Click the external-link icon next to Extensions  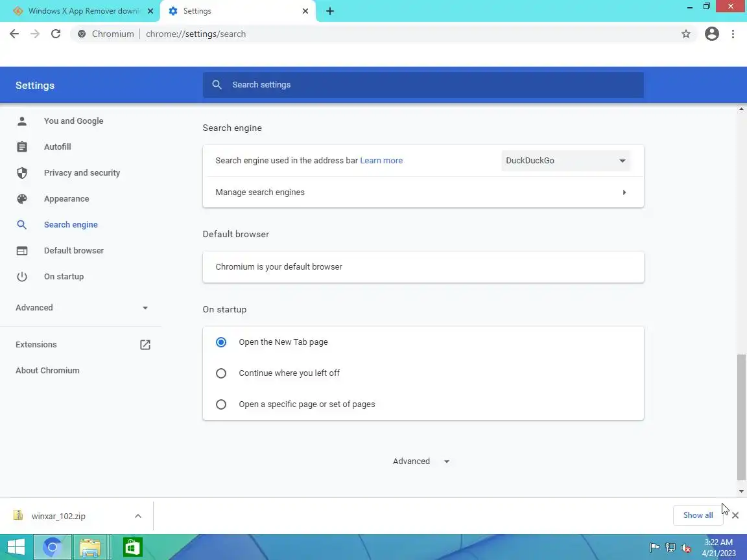coord(145,345)
